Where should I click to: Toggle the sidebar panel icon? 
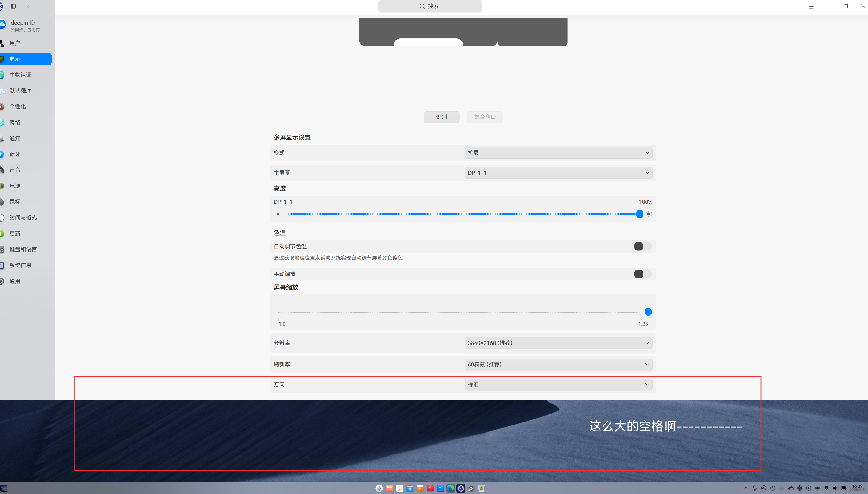point(13,6)
